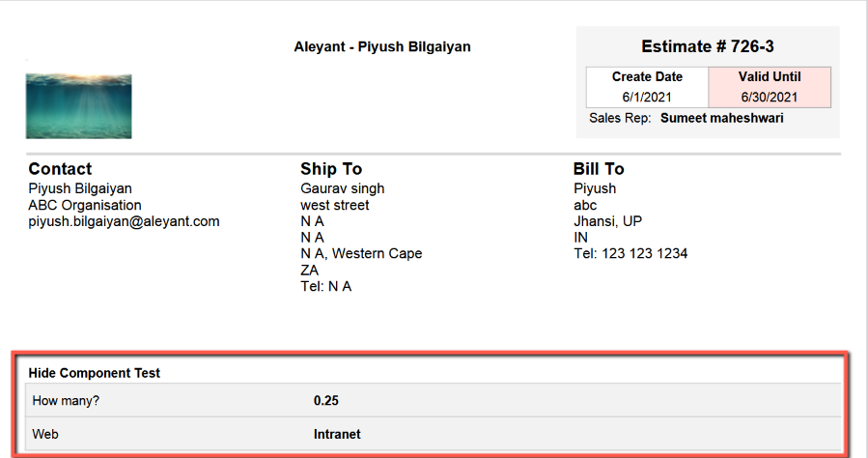Image resolution: width=868 pixels, height=458 pixels.
Task: Click the Intranet value in Web row
Action: (x=337, y=434)
